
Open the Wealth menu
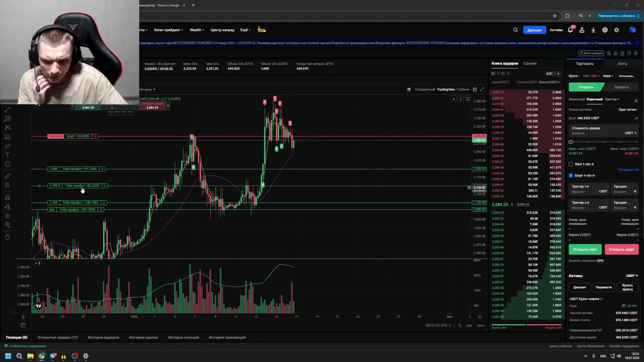[x=196, y=30]
